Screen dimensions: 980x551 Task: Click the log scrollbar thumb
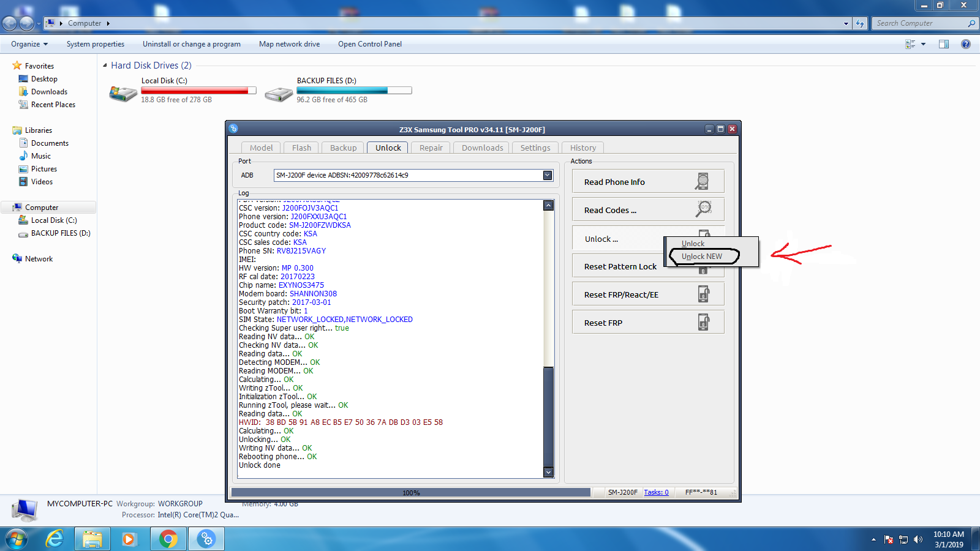549,416
